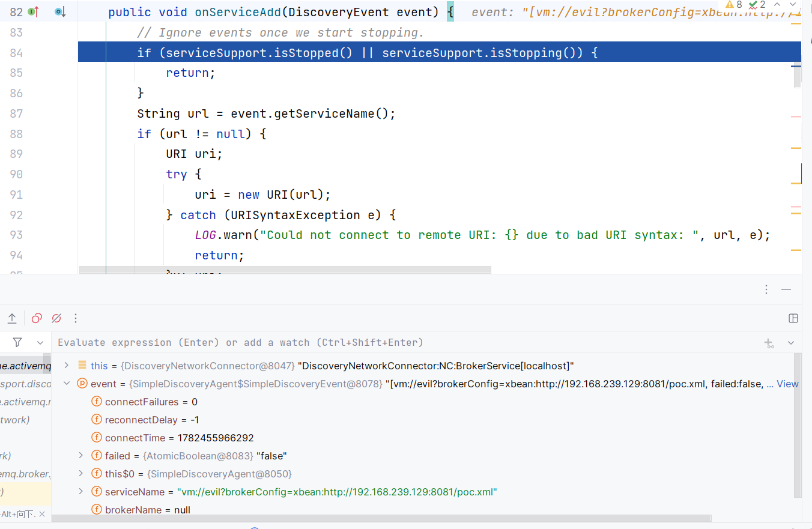Click 'LOG' identifier on line 93
This screenshot has width=812, height=529.
205,235
